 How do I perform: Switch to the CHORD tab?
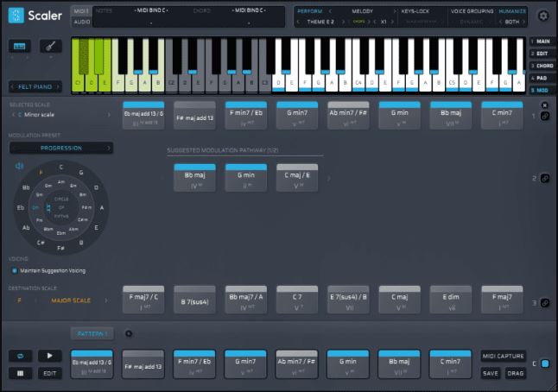[x=542, y=65]
